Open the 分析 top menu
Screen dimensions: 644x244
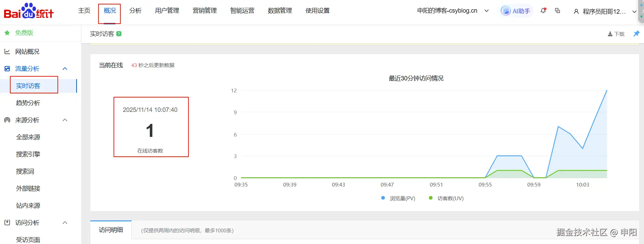135,11
